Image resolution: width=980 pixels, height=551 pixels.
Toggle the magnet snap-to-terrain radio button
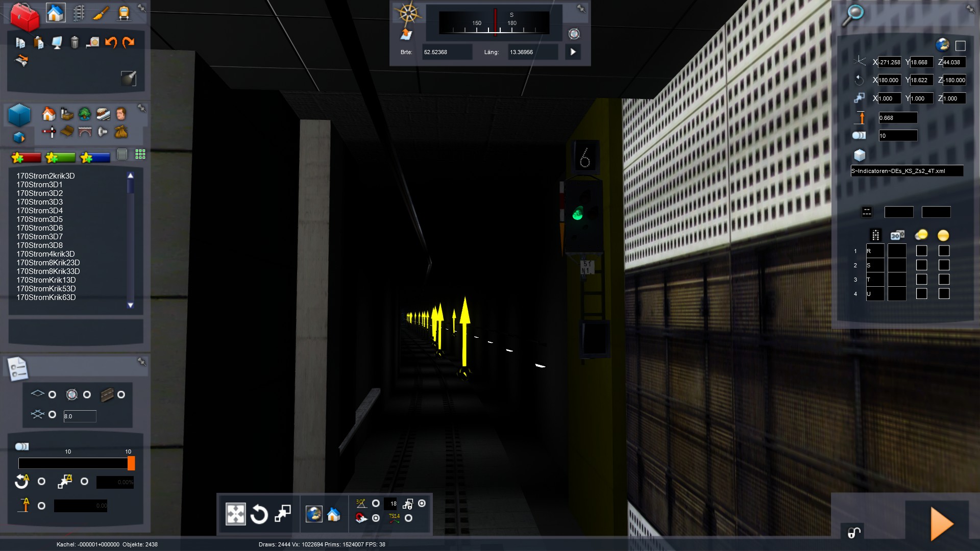(376, 518)
